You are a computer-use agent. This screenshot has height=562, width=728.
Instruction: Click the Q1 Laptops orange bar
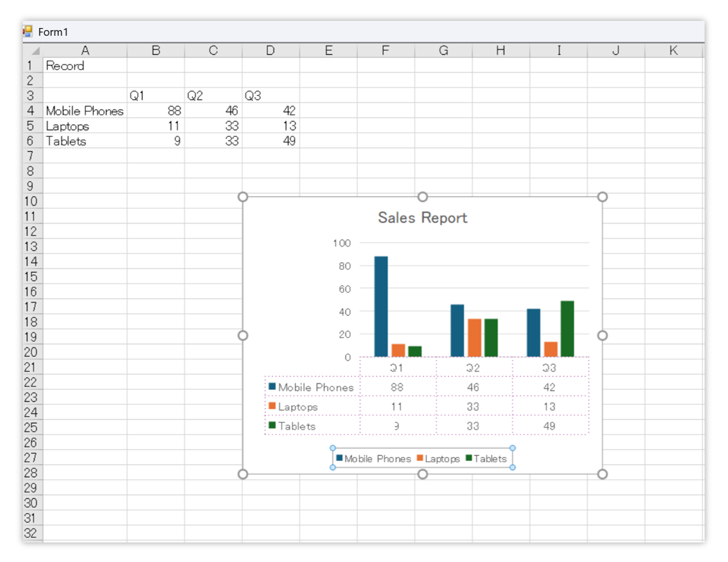coord(398,350)
